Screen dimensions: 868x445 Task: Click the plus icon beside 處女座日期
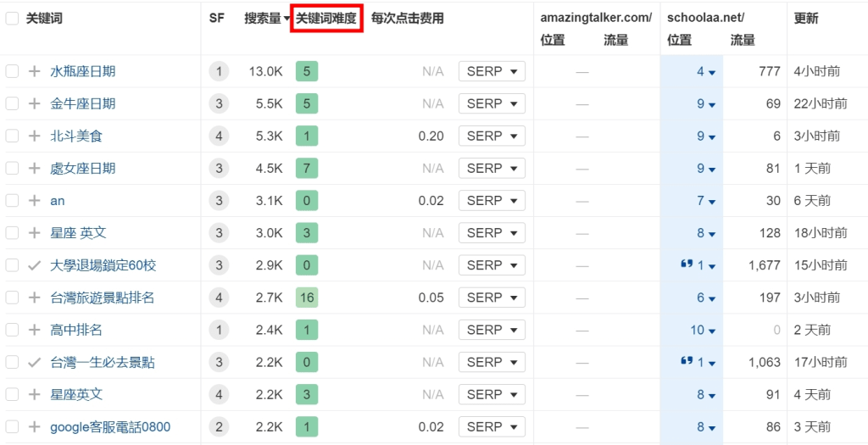click(34, 169)
